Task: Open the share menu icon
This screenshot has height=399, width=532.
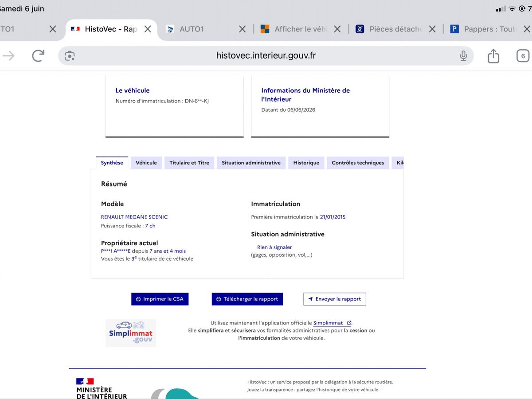Action: 493,56
